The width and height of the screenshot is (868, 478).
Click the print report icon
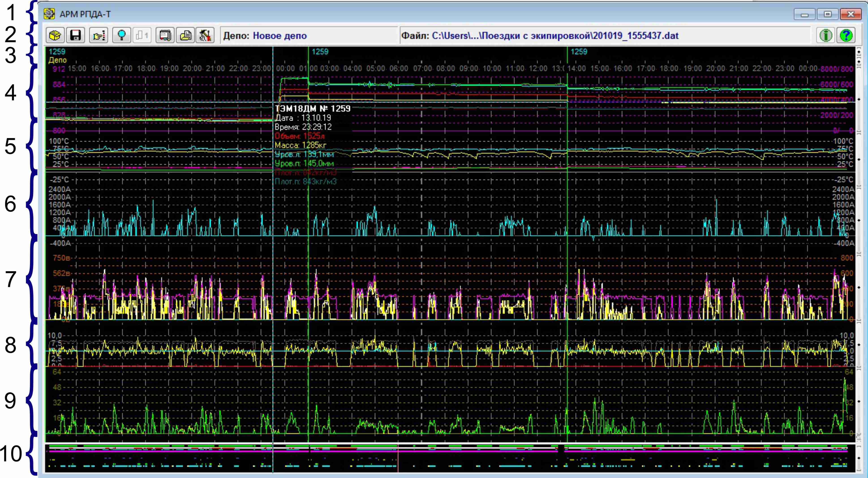(185, 35)
